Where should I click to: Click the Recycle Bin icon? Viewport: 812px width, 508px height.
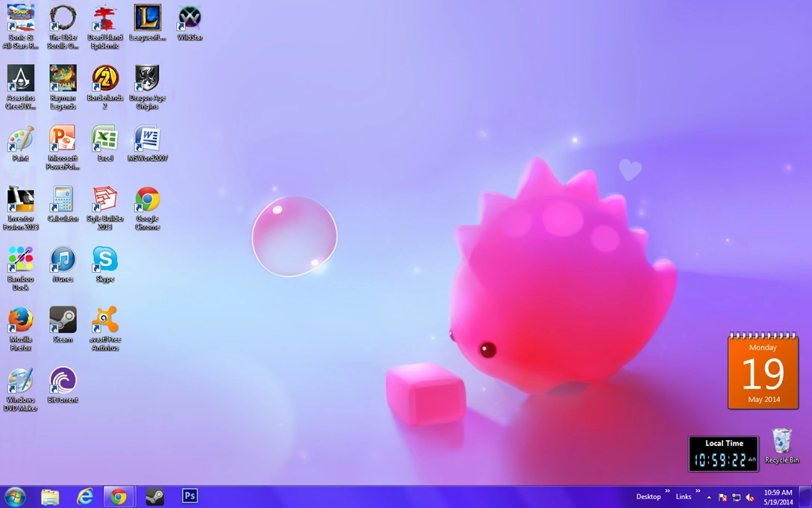(x=781, y=442)
